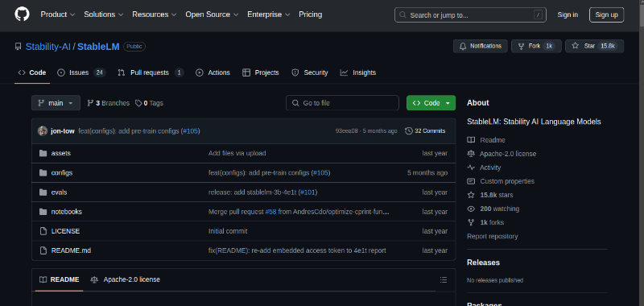Screen dimensions: 644x306
Task: Click the commit hash 93eea08
Action: coord(346,131)
